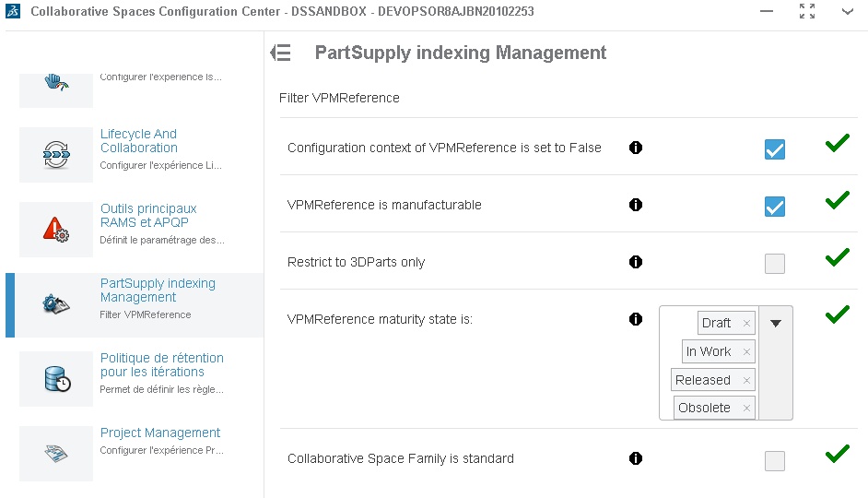Screen dimensions: 868x498
Task: Open the RAMS et APQP warning icon tile
Action: point(56,230)
